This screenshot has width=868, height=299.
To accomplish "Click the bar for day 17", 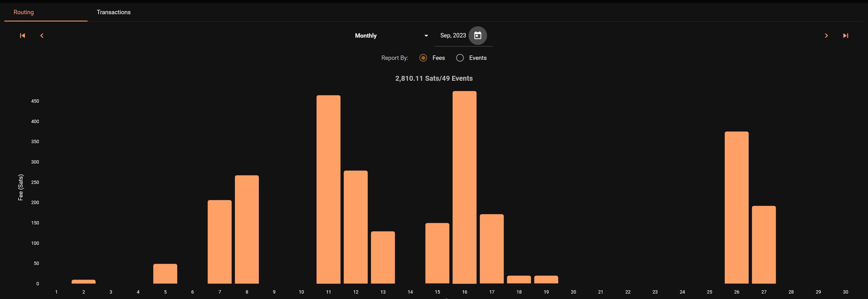I will click(x=492, y=249).
